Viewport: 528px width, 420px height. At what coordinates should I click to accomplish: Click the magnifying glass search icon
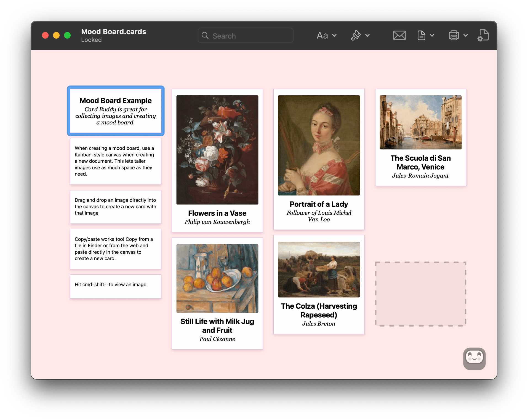[205, 36]
